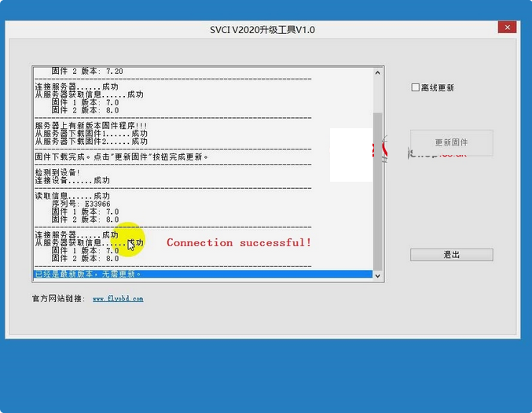Click the top line 固件 2 版本: 7.20
Viewport: 532px width, 413px height.
[x=87, y=72]
